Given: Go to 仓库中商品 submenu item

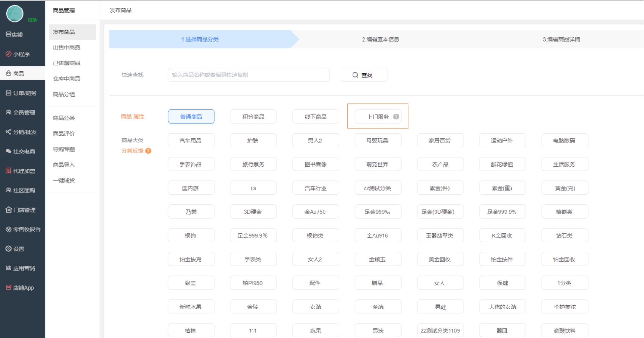Looking at the screenshot, I should tap(67, 79).
